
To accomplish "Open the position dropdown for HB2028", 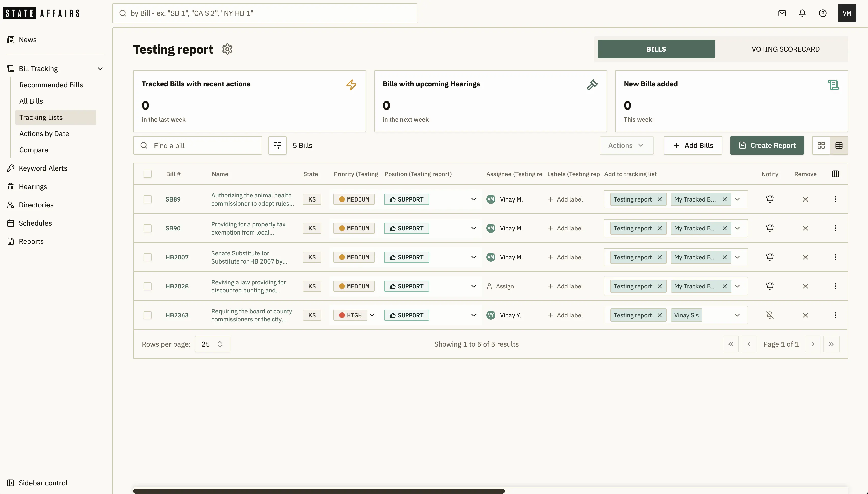I will point(473,286).
